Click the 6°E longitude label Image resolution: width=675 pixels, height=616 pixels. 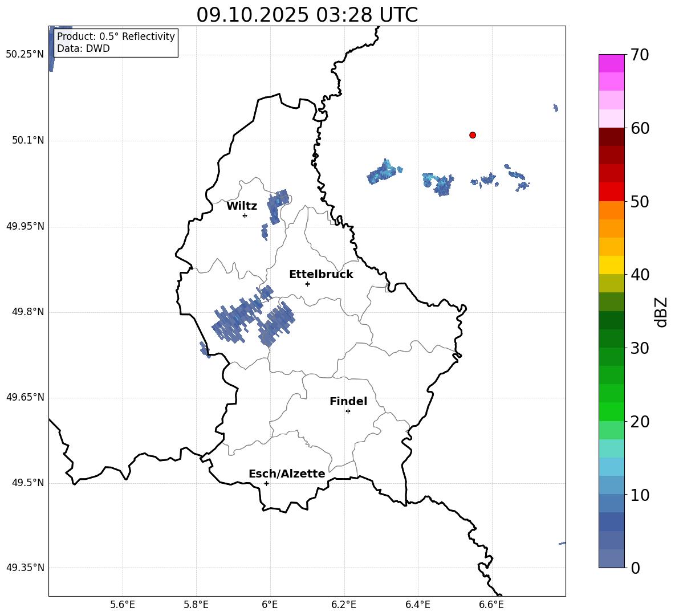click(270, 605)
